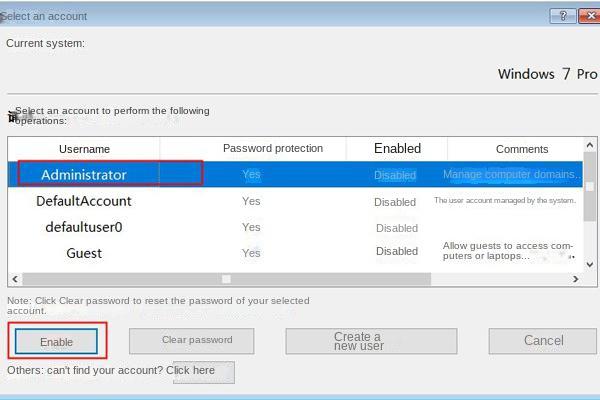Click the Enable button
This screenshot has height=400, width=600.
[x=57, y=341]
